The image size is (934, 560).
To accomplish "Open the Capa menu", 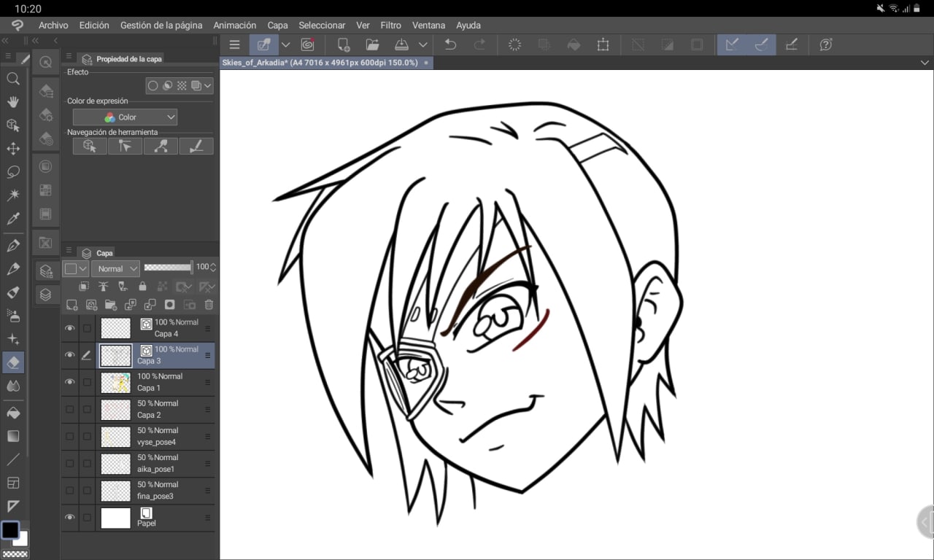I will [x=277, y=25].
